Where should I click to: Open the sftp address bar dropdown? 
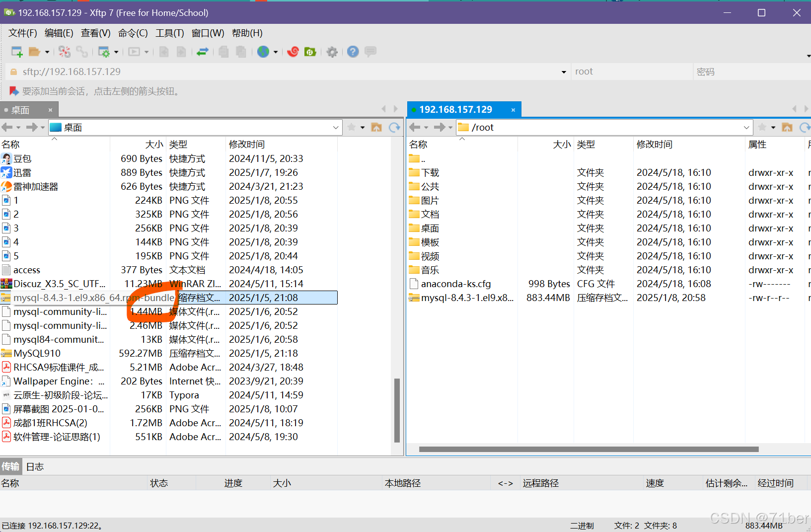pos(564,72)
